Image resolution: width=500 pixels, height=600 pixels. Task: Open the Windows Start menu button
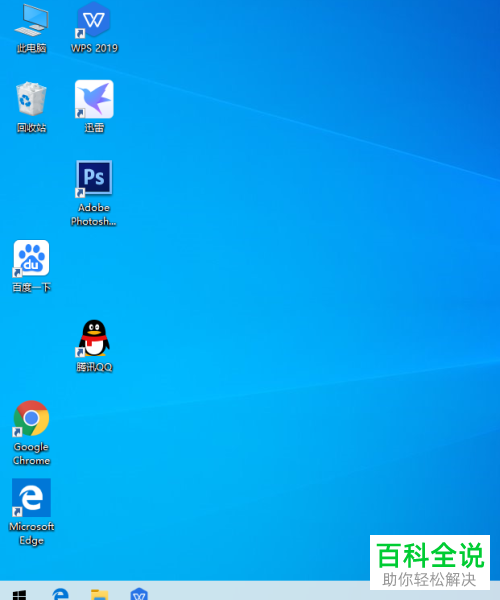pyautogui.click(x=19, y=594)
